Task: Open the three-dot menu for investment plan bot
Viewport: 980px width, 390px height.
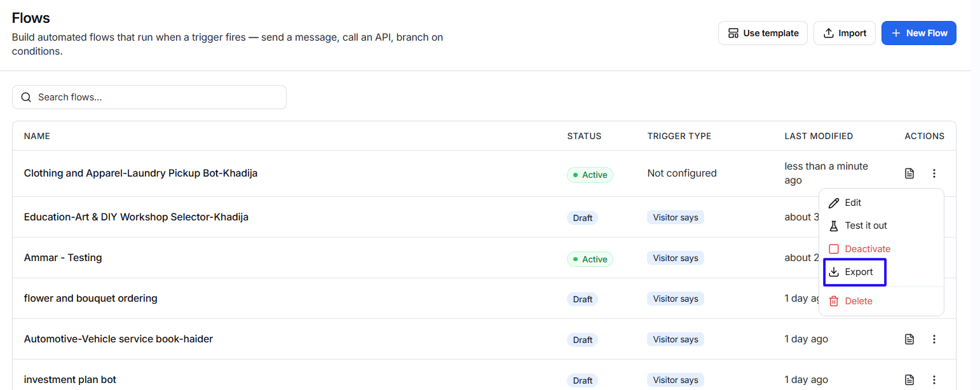Action: coord(934,380)
